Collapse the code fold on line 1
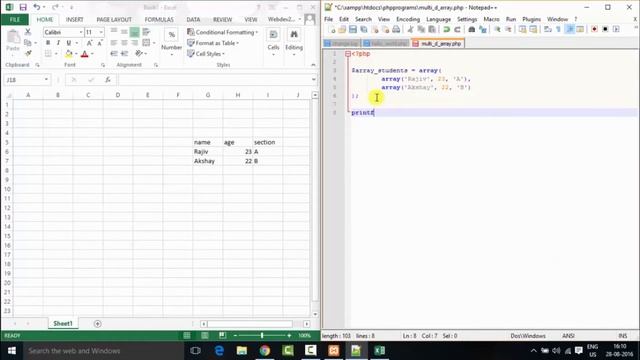 point(347,54)
